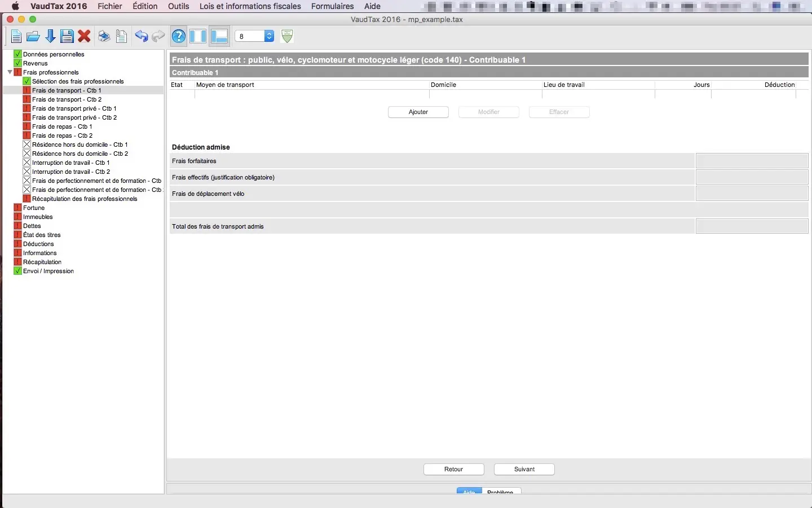
Task: Switch to the Problème tab at bottom
Action: click(501, 492)
